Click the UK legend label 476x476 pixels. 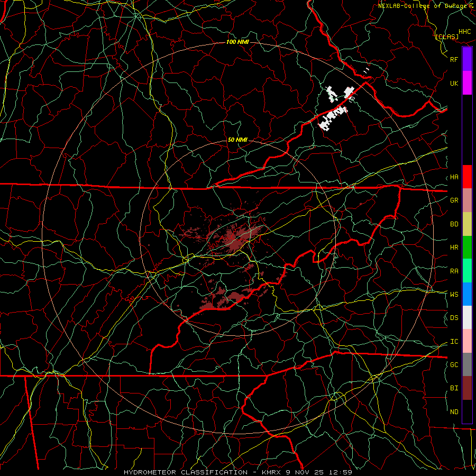(454, 83)
